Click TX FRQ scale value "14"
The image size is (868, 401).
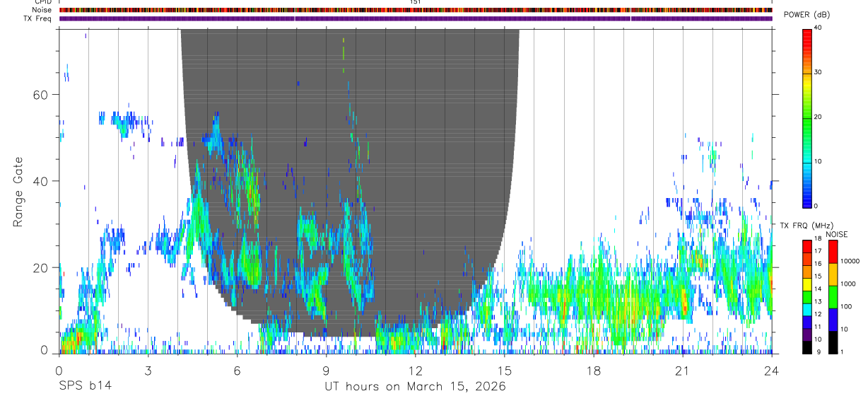point(817,289)
